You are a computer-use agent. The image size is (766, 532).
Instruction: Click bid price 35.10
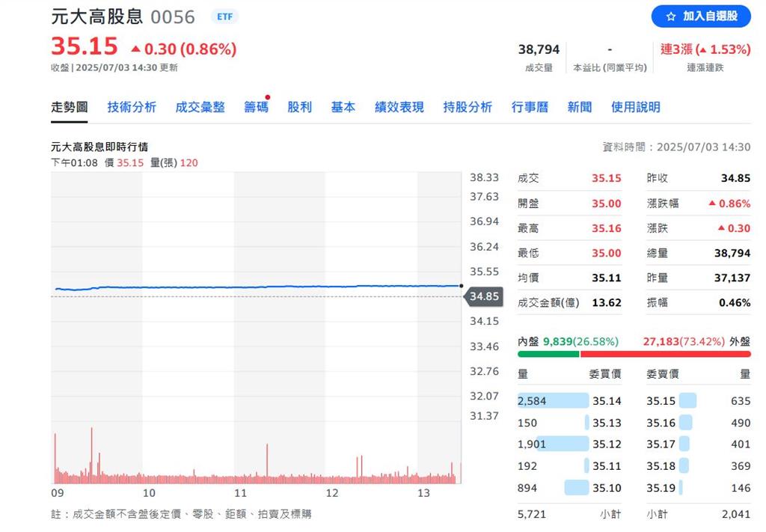coord(607,488)
